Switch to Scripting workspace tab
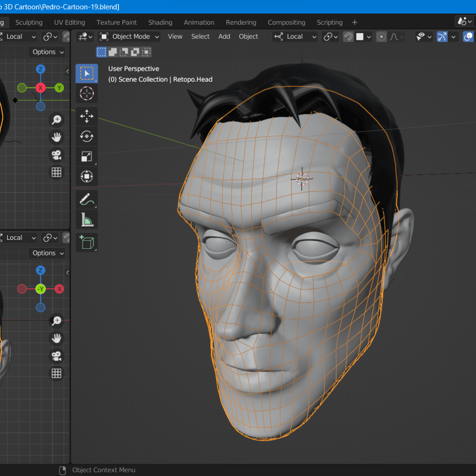The height and width of the screenshot is (476, 476). click(x=330, y=22)
